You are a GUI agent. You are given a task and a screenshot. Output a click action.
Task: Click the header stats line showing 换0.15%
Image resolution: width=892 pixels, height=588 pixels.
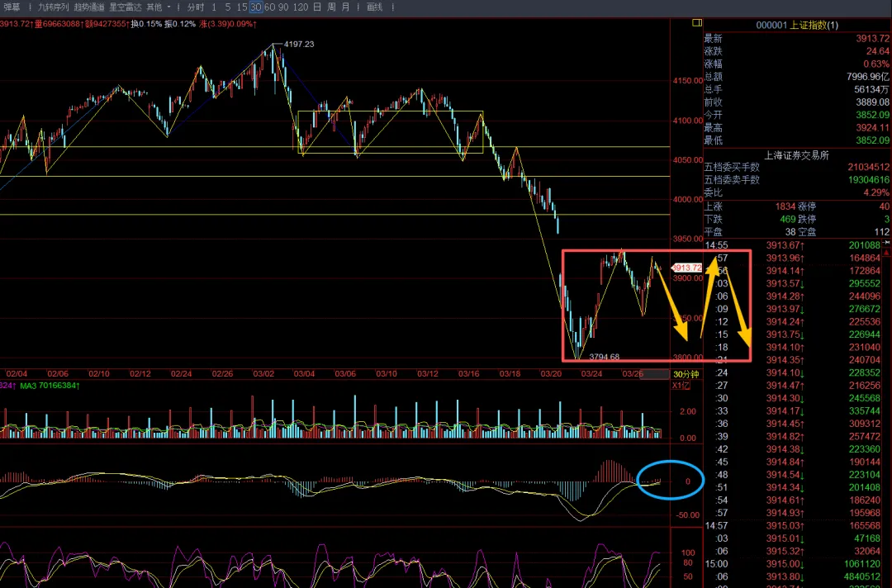click(128, 24)
